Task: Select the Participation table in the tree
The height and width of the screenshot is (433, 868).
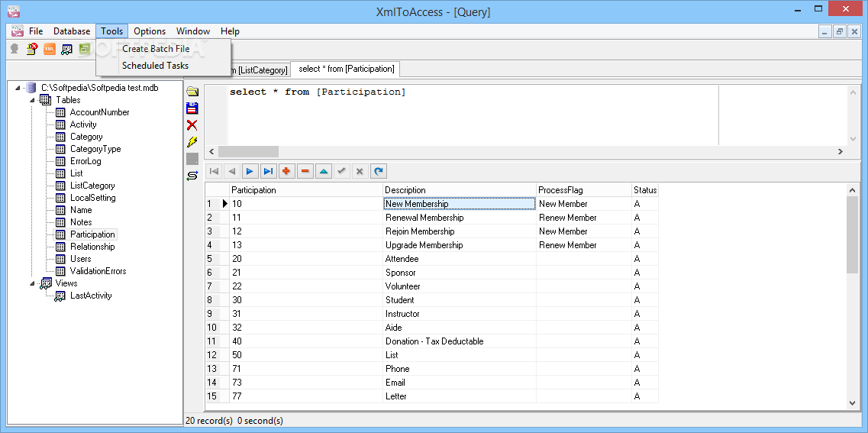Action: [92, 234]
